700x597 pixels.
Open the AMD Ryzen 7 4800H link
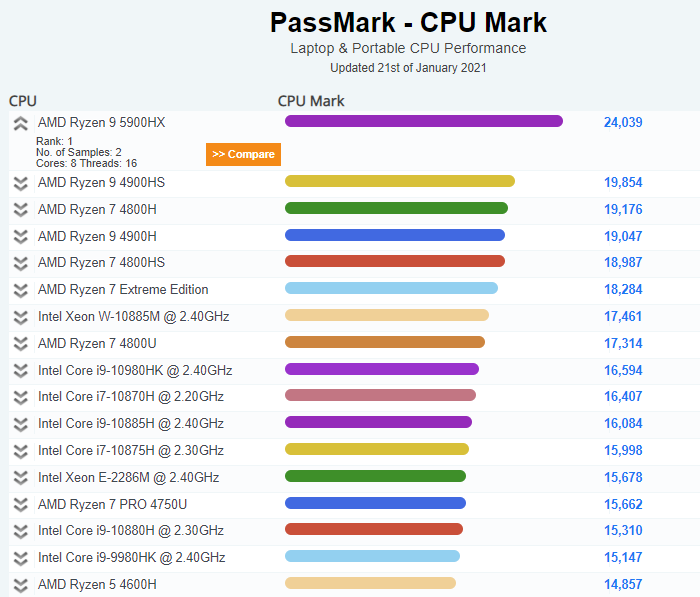pos(97,209)
